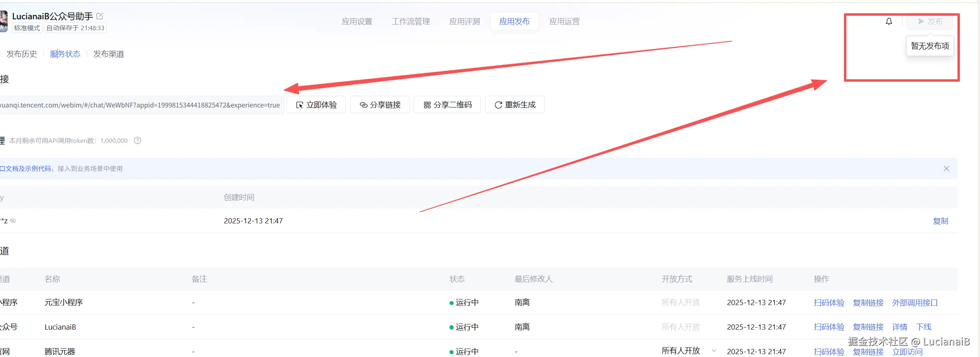The width and height of the screenshot is (980, 357).
Task: Click 南离 modifier in 元宝小程序 row
Action: click(x=522, y=303)
